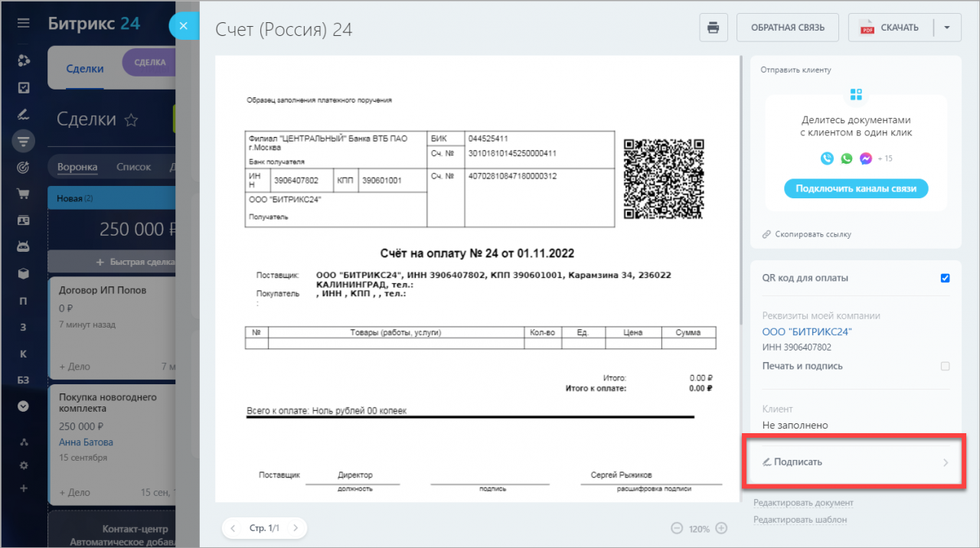Print the invoice document
Image resolution: width=980 pixels, height=548 pixels.
tap(714, 28)
